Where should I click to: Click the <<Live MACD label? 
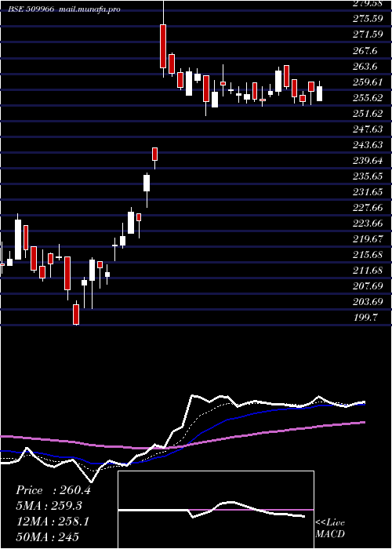pos(330,528)
